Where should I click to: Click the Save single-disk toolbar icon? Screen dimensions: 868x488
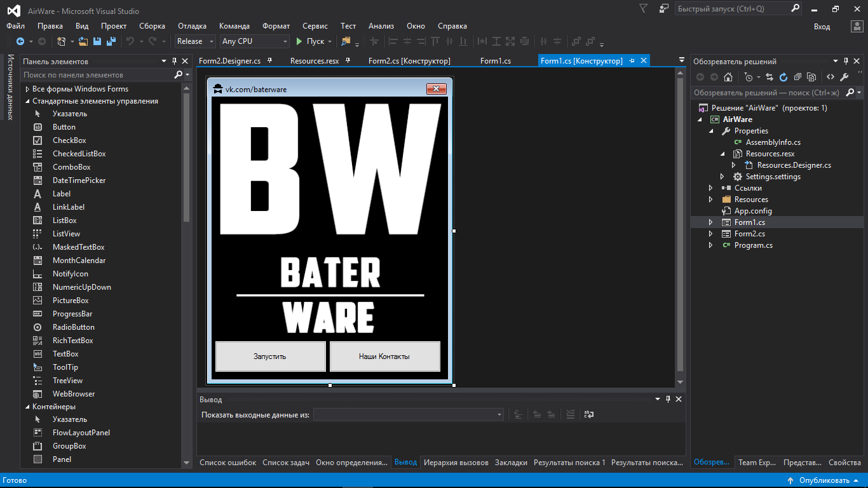point(97,41)
